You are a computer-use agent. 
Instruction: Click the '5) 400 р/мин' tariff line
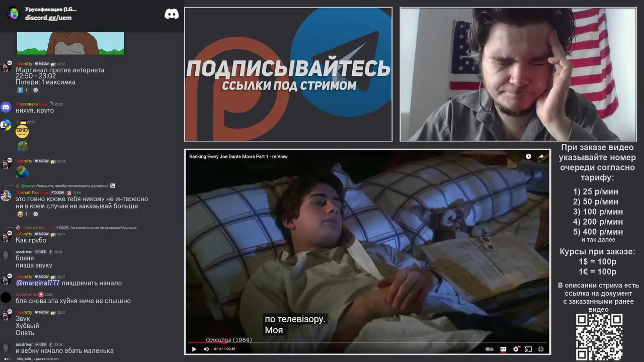[x=598, y=232]
